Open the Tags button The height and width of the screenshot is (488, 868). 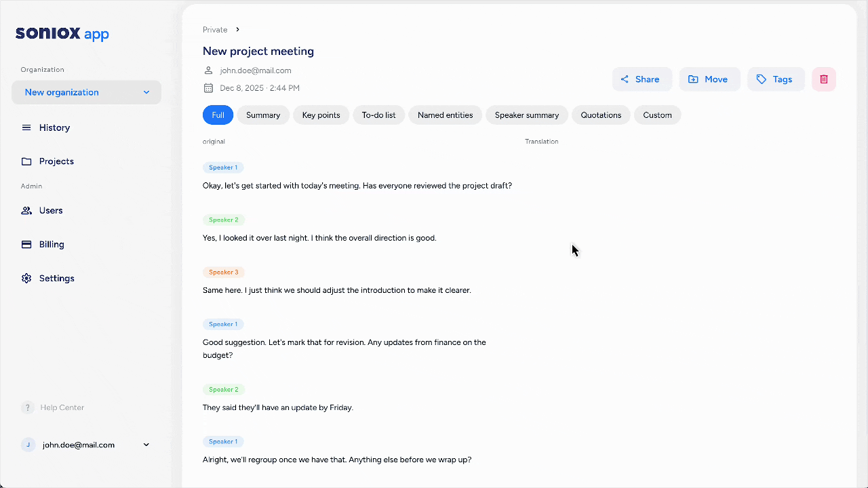[775, 79]
